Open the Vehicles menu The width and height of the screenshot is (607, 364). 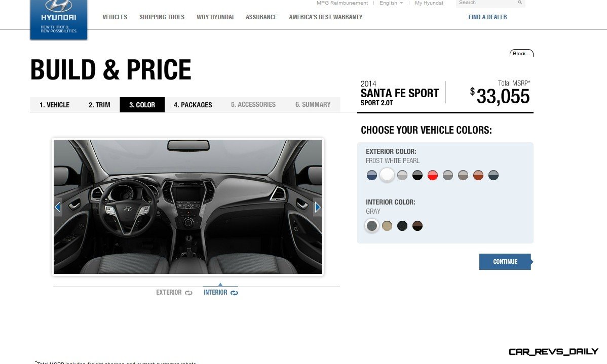coord(115,17)
